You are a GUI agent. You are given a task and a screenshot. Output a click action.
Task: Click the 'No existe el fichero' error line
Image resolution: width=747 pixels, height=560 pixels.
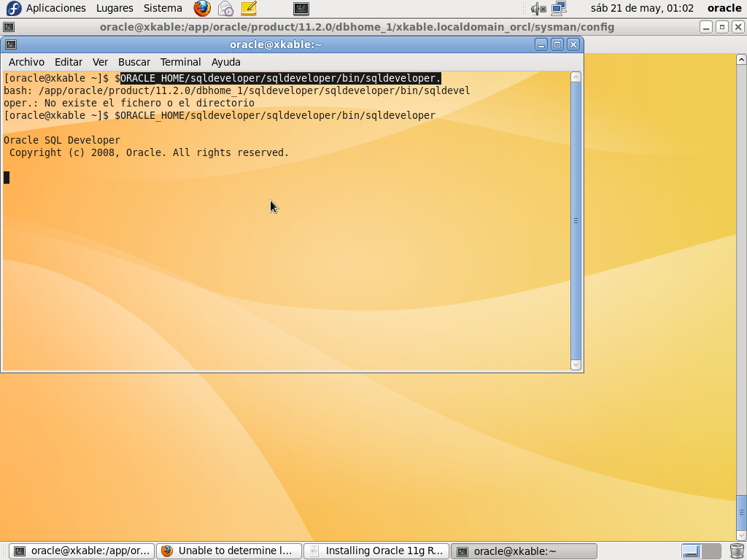(129, 103)
